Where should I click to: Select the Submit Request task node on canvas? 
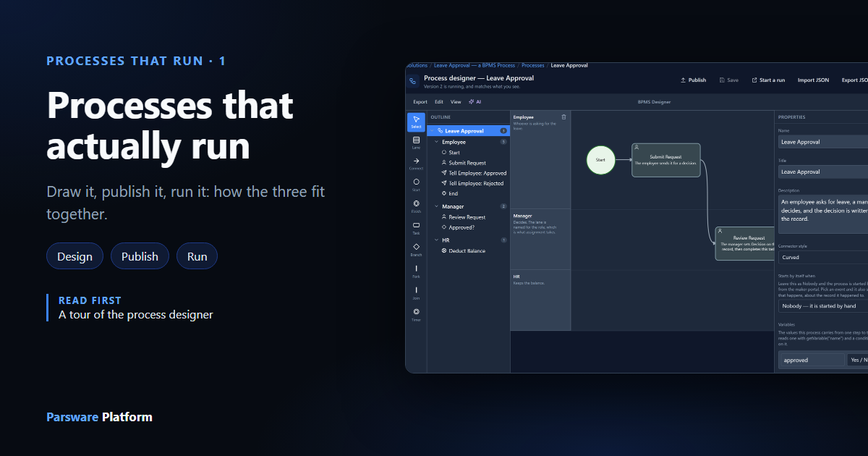point(665,160)
